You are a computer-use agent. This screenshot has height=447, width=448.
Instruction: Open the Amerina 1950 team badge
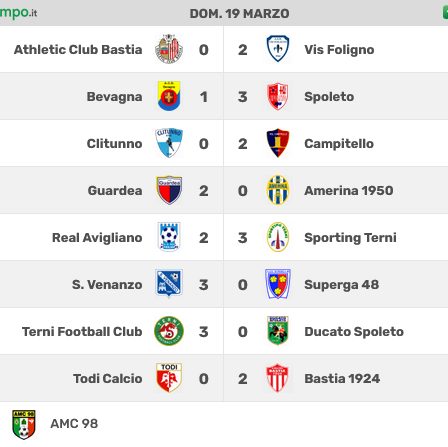click(x=278, y=190)
